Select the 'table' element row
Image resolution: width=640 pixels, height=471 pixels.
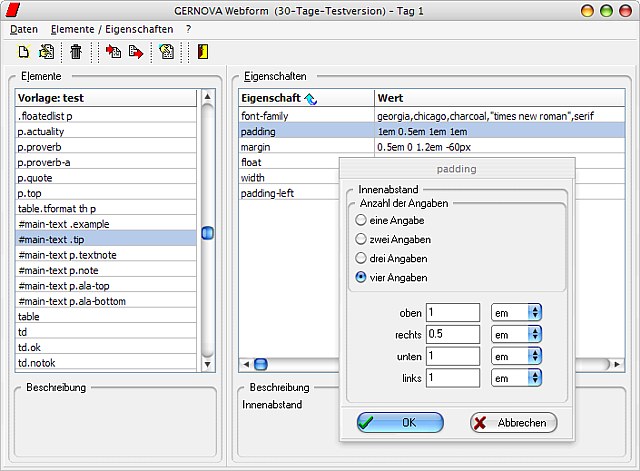point(106,317)
